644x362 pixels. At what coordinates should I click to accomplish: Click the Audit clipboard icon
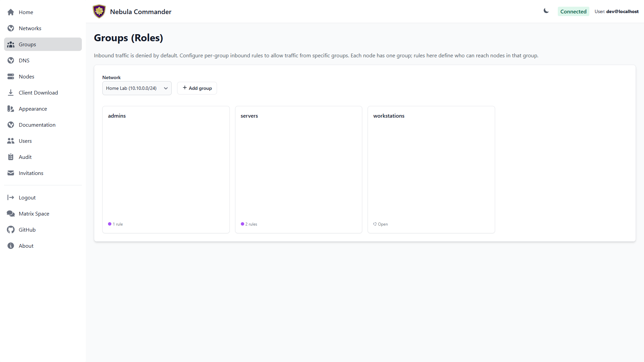coord(11,157)
